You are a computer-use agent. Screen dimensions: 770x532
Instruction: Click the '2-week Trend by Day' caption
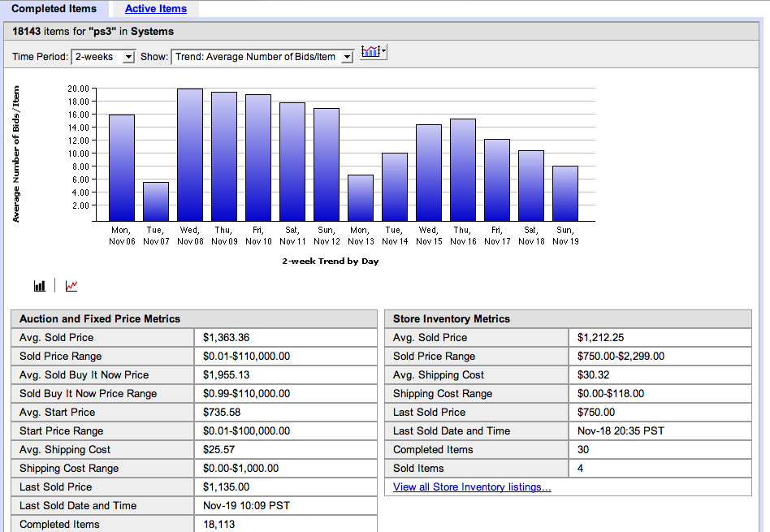pos(330,262)
